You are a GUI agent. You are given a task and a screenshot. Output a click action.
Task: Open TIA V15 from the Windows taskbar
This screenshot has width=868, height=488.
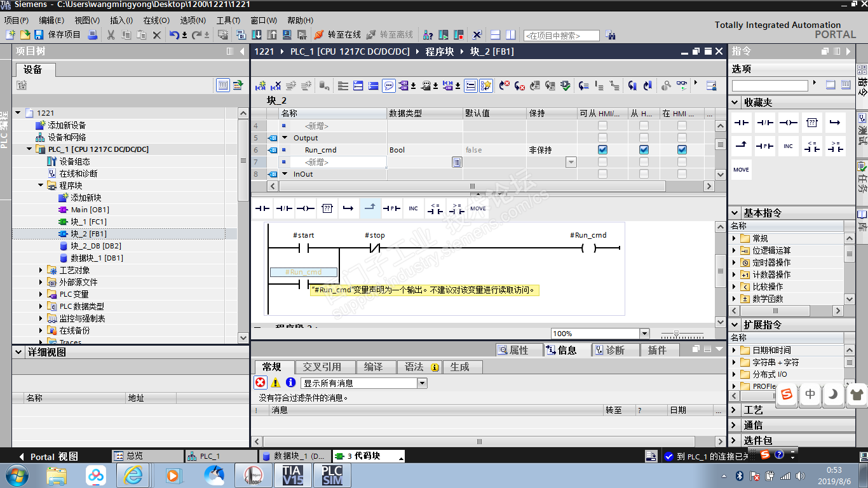[x=292, y=475]
